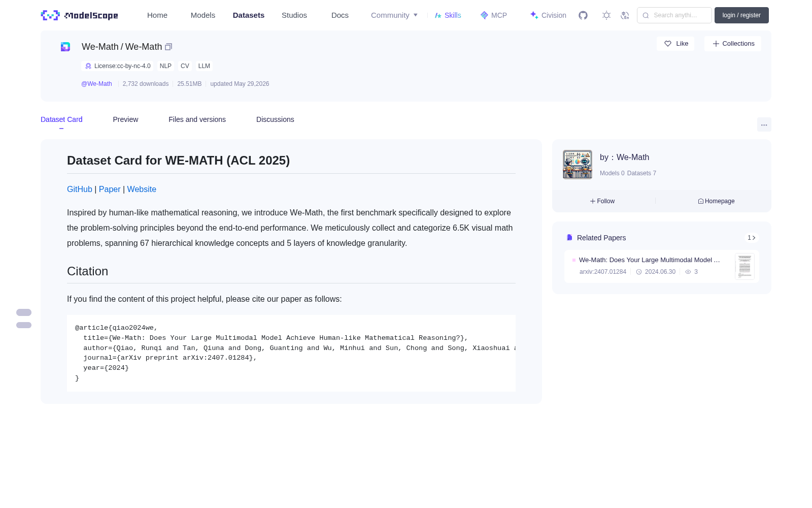The width and height of the screenshot is (812, 508).
Task: Open the Models section
Action: [x=203, y=15]
